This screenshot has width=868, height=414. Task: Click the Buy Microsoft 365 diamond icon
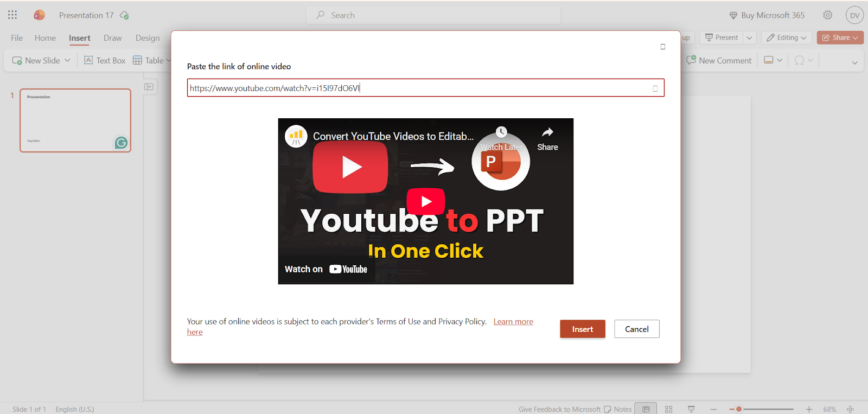click(x=733, y=15)
